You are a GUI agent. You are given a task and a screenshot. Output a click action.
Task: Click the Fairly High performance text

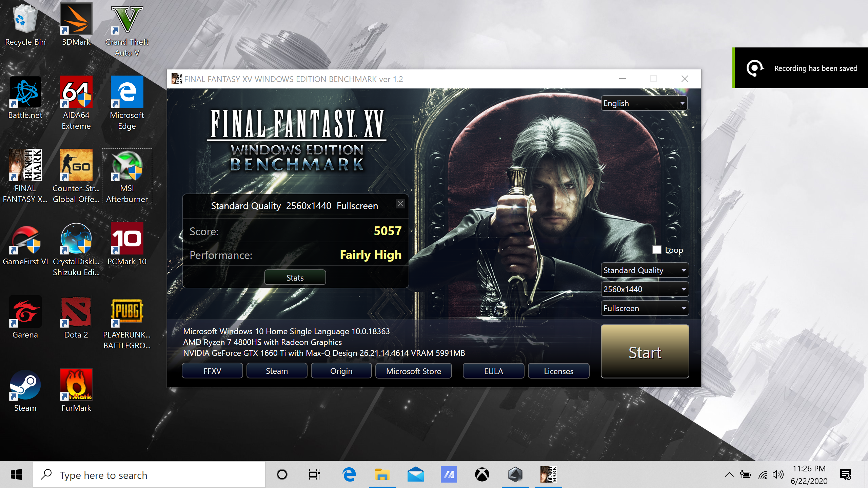click(x=371, y=255)
